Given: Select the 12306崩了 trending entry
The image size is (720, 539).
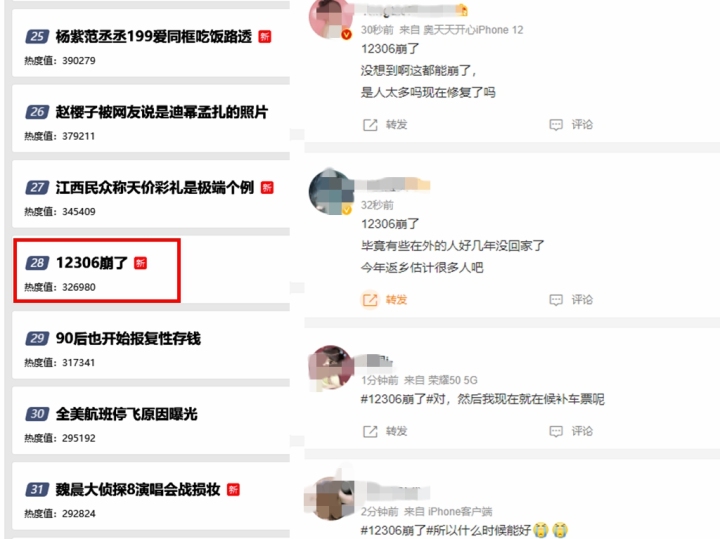Looking at the screenshot, I should 97,270.
